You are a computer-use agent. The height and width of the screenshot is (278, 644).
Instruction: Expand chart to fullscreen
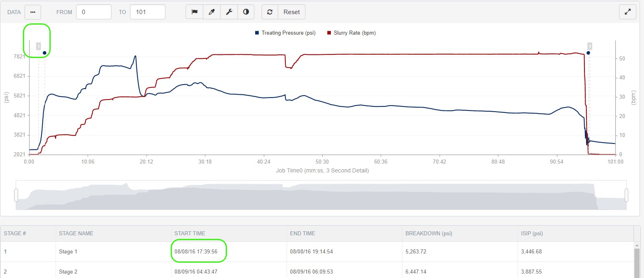tap(627, 12)
